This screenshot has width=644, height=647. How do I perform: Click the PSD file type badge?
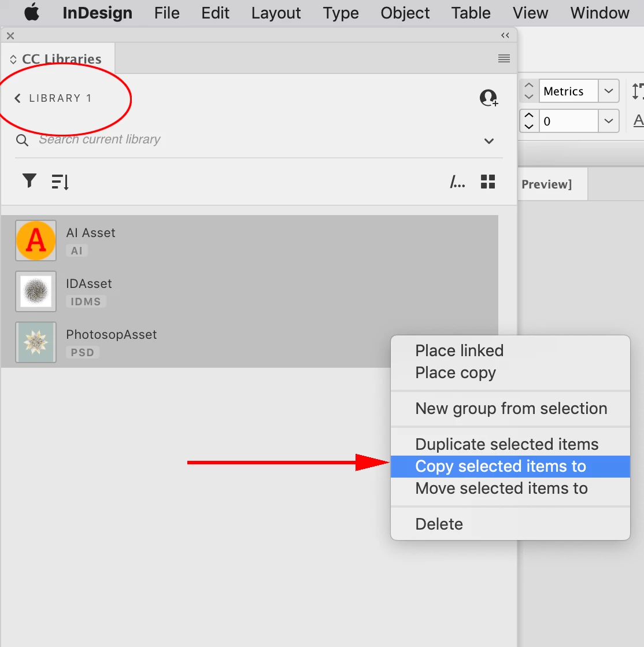[83, 352]
